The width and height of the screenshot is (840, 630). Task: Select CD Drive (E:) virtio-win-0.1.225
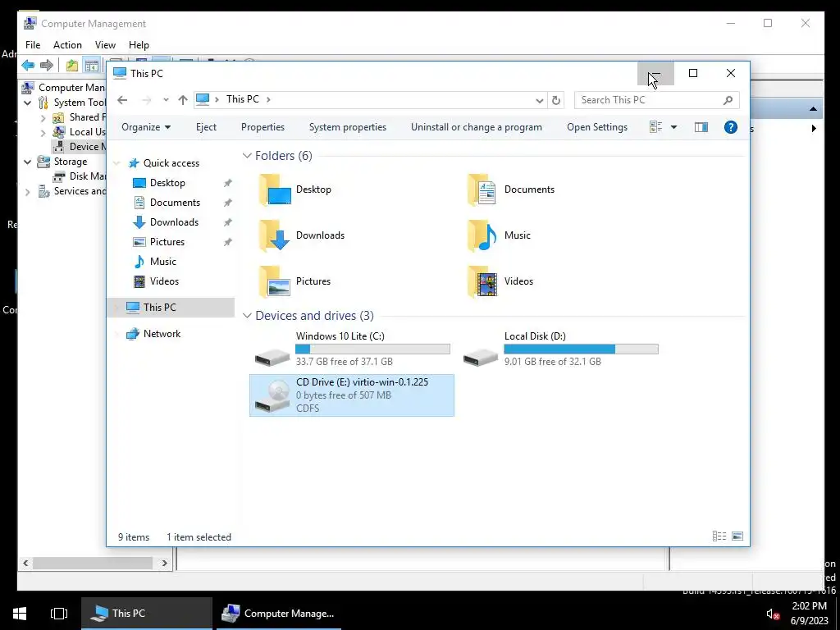coord(352,395)
